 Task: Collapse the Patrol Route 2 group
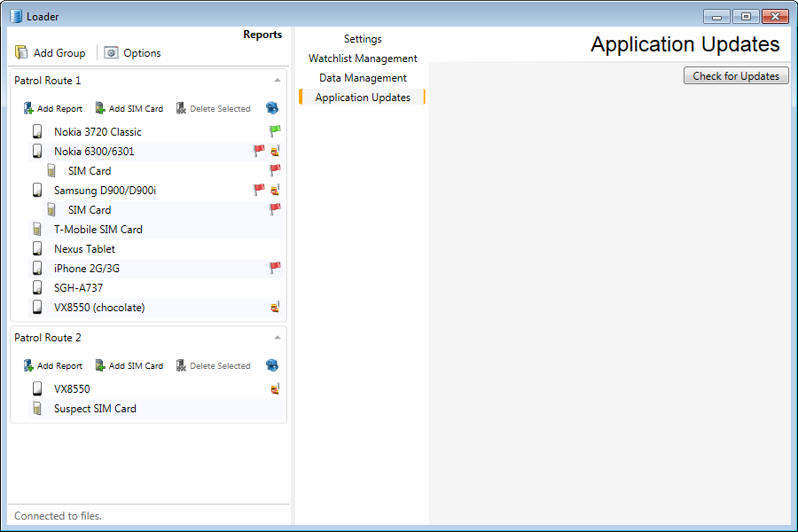[278, 338]
